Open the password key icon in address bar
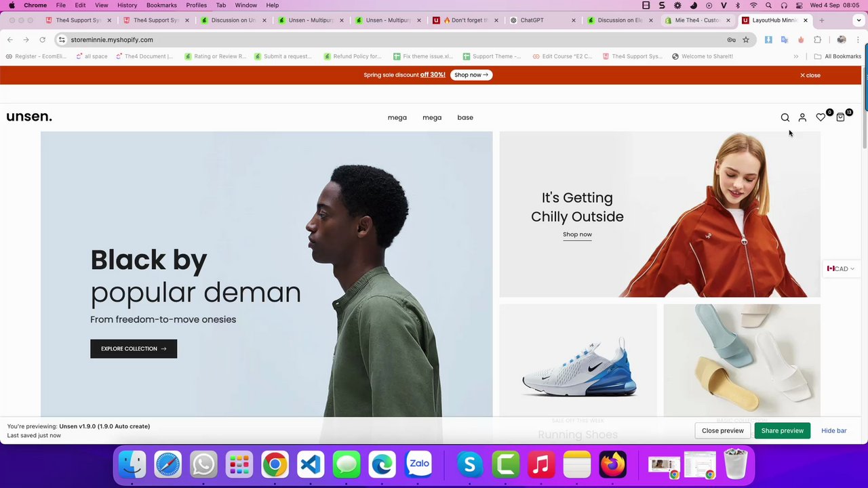 pos(731,39)
